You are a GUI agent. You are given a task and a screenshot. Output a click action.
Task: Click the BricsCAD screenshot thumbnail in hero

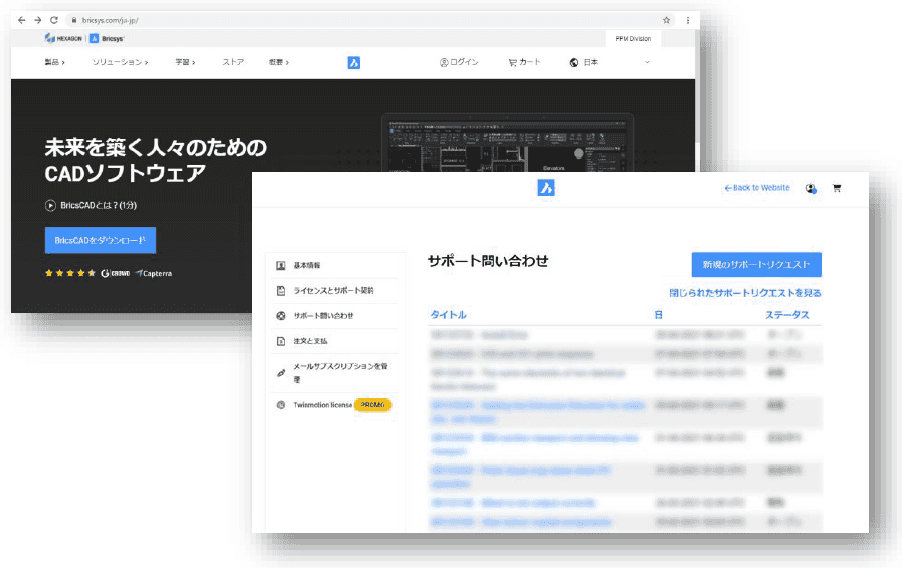coord(507,143)
